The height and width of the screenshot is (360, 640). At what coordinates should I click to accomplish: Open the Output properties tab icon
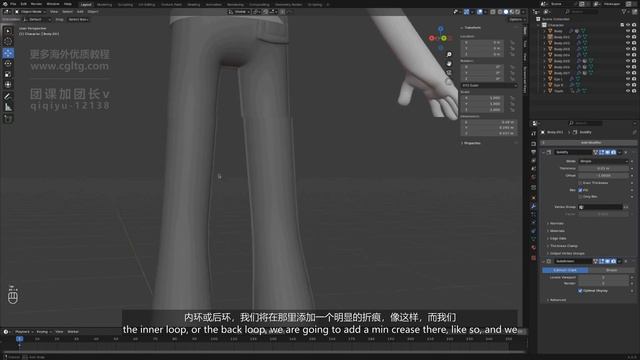pyautogui.click(x=533, y=152)
